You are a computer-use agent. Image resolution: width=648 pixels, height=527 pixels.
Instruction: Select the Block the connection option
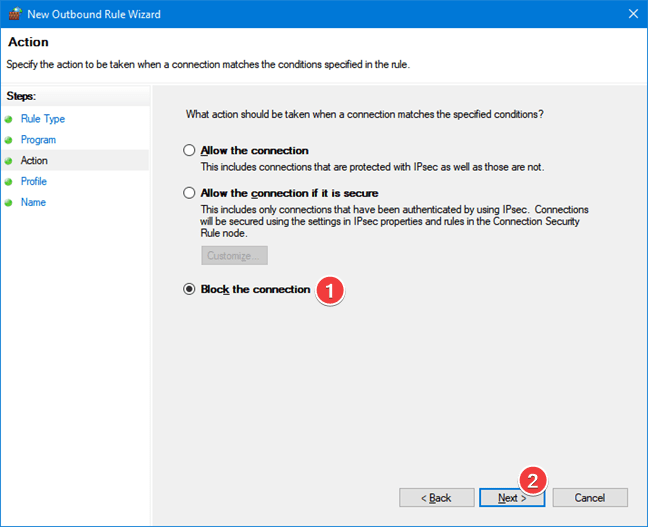click(189, 289)
